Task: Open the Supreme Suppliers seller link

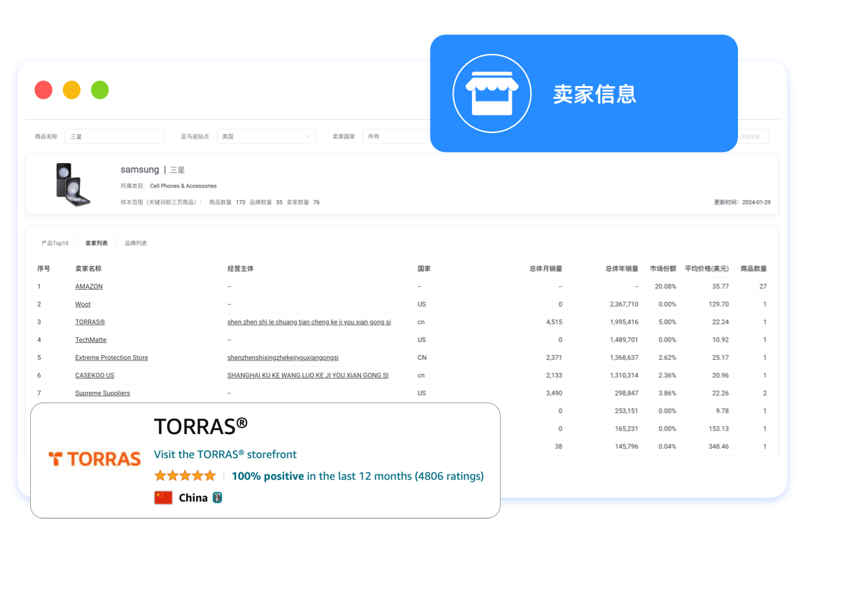Action: tap(102, 393)
